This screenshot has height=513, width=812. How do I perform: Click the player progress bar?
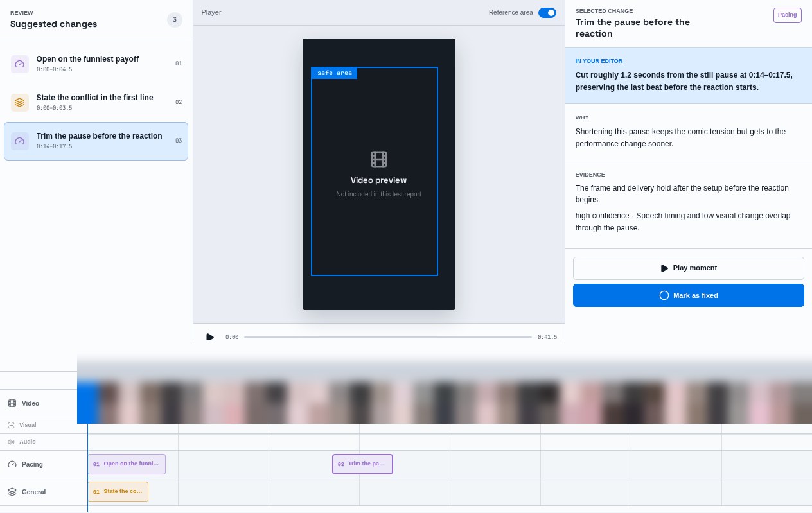coord(388,337)
